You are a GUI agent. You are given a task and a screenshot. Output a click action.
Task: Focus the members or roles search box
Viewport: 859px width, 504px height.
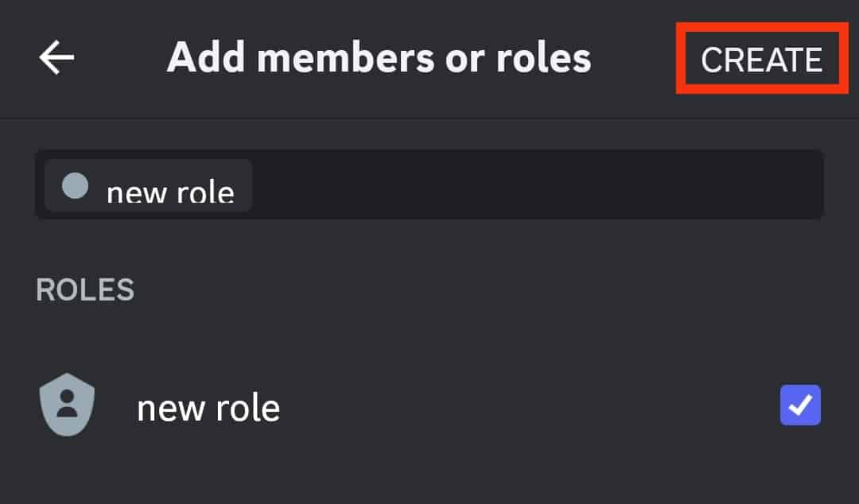pos(429,184)
